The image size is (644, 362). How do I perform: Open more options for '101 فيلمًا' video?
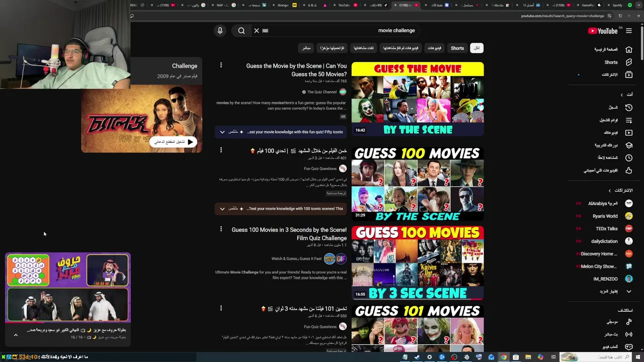coord(221,308)
